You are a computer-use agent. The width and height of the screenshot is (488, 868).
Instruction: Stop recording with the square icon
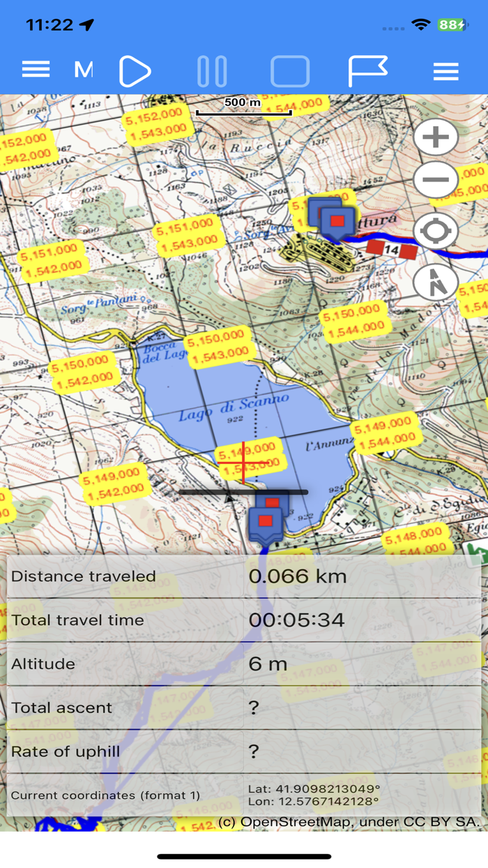[290, 71]
